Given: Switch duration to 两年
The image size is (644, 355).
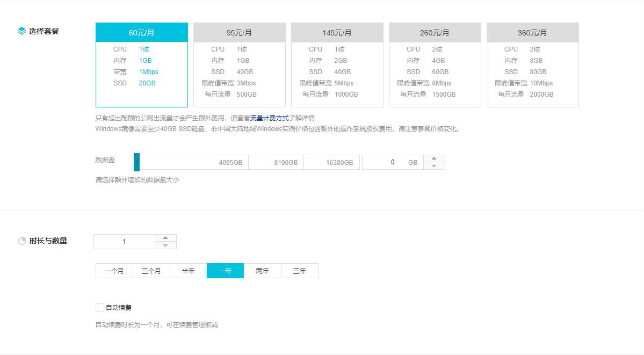Looking at the screenshot, I should point(262,270).
